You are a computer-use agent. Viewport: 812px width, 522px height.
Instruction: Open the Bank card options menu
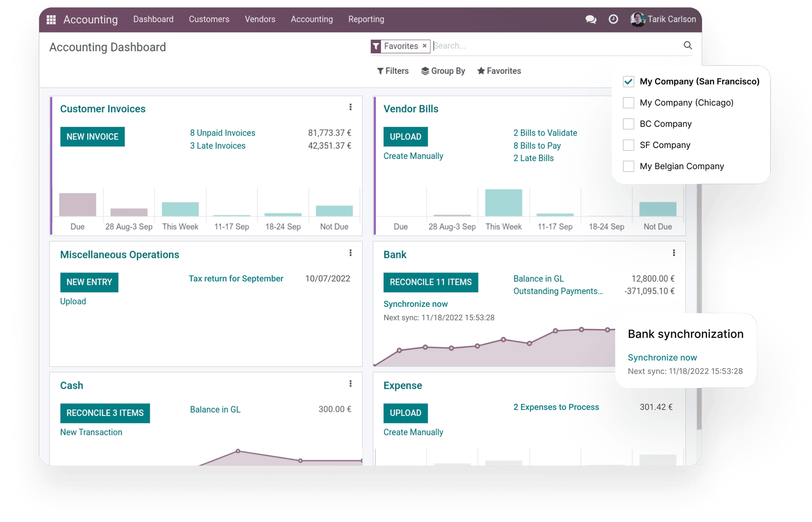pos(674,253)
